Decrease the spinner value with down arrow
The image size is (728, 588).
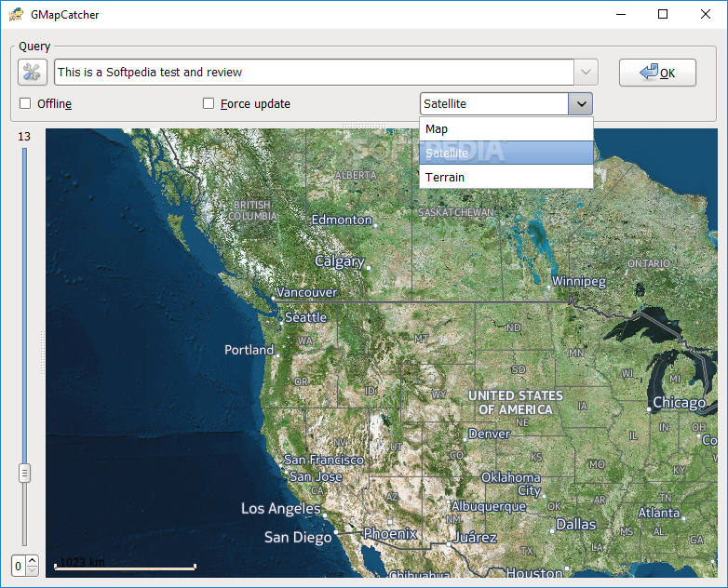point(32,570)
